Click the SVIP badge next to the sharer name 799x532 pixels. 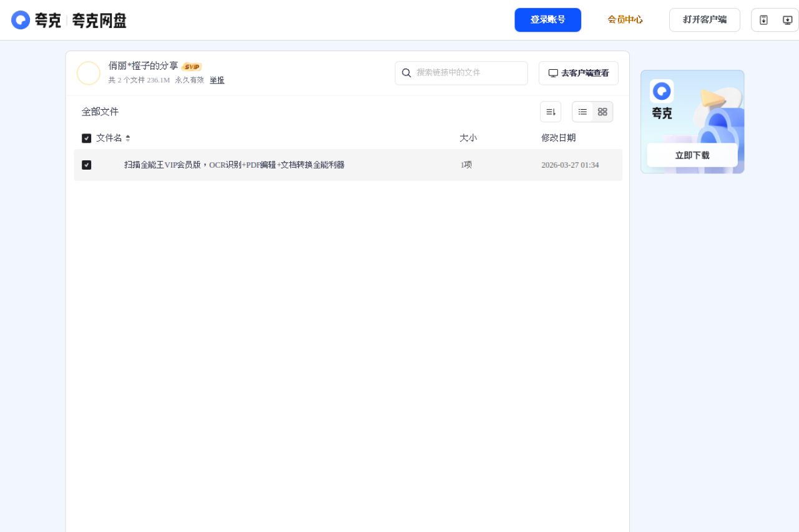(192, 66)
